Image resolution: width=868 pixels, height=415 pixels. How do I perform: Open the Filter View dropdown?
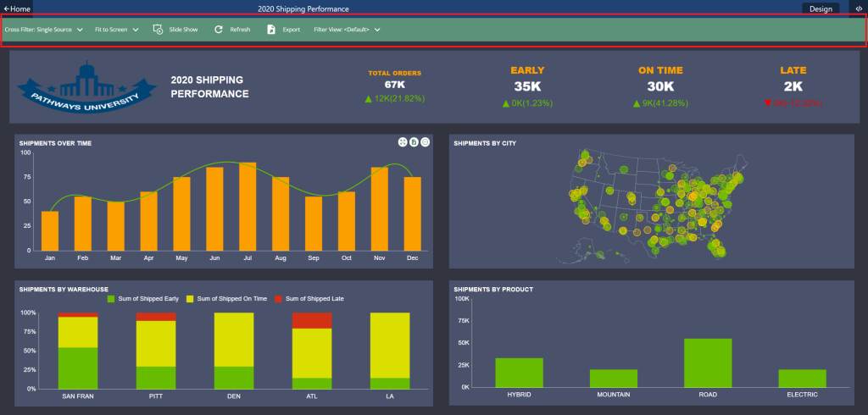click(347, 30)
